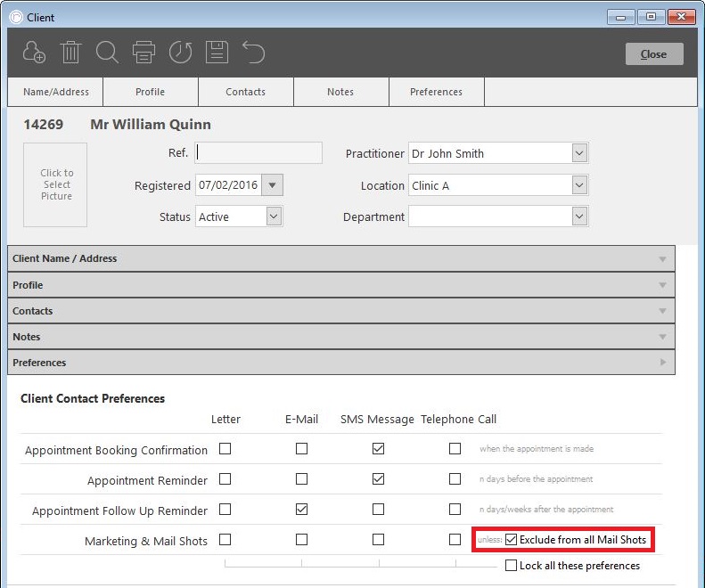Check Letter for Appointment Reminder
Viewport: 705px width, 588px height.
(x=225, y=479)
